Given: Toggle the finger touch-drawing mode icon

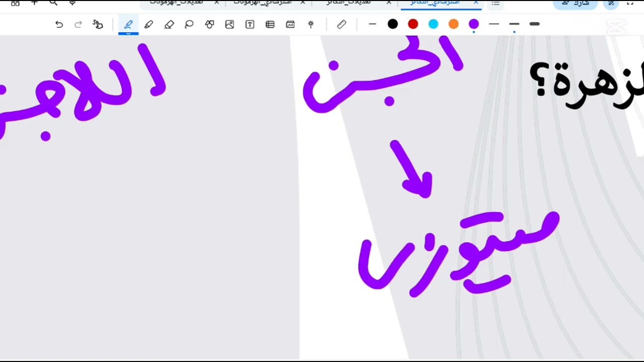Looking at the screenshot, I should point(98,24).
